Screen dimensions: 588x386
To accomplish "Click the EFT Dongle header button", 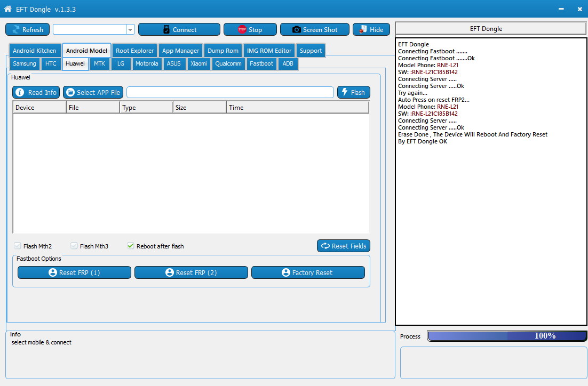I will click(491, 28).
